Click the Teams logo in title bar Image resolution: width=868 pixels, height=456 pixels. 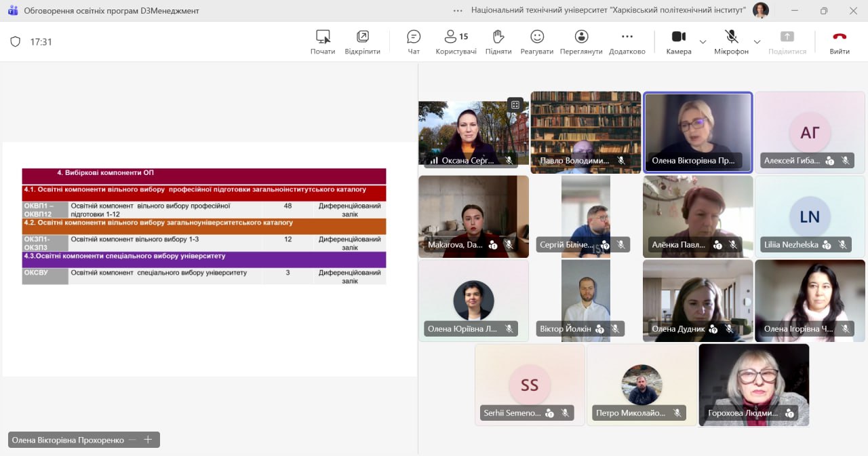tap(13, 10)
